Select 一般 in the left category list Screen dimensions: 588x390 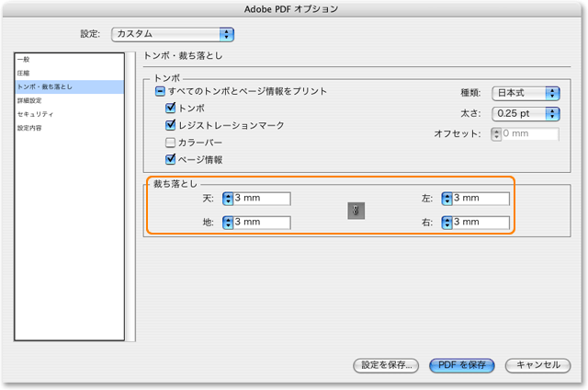pyautogui.click(x=23, y=60)
